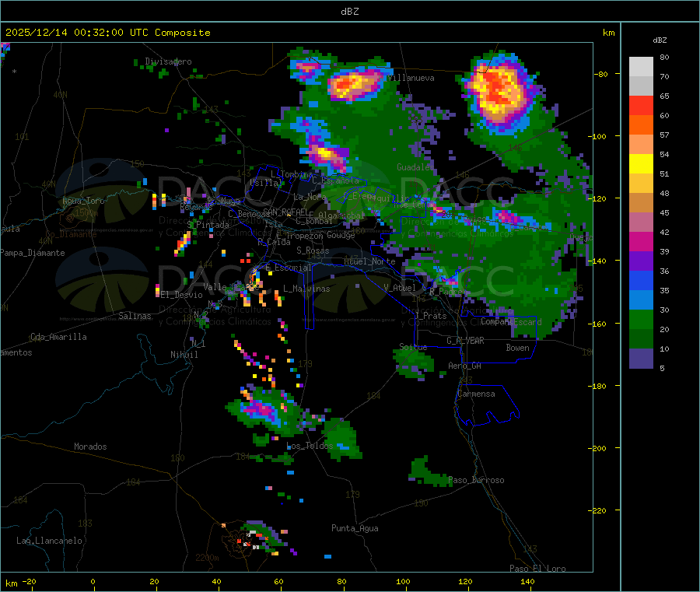Click the SAN_RAFAEL city label
Image resolution: width=700 pixels, height=592 pixels.
[285, 212]
